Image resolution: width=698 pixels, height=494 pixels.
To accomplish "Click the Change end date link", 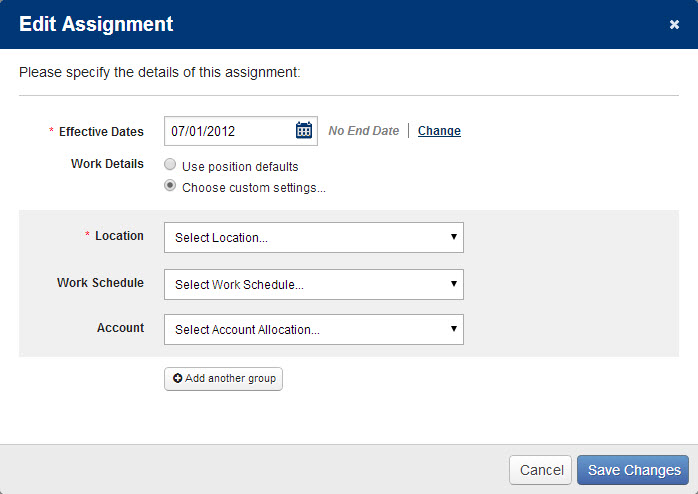I will (x=439, y=131).
